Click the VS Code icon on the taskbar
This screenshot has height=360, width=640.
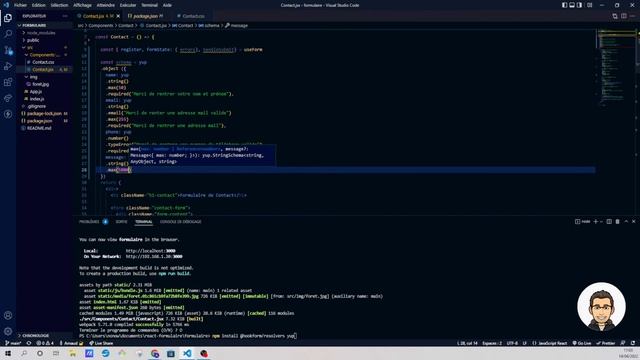pos(187,353)
